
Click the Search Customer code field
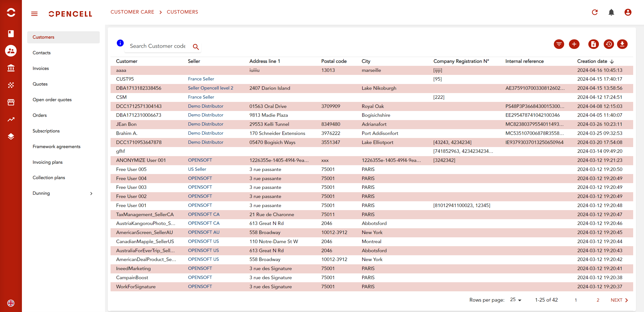tap(158, 46)
